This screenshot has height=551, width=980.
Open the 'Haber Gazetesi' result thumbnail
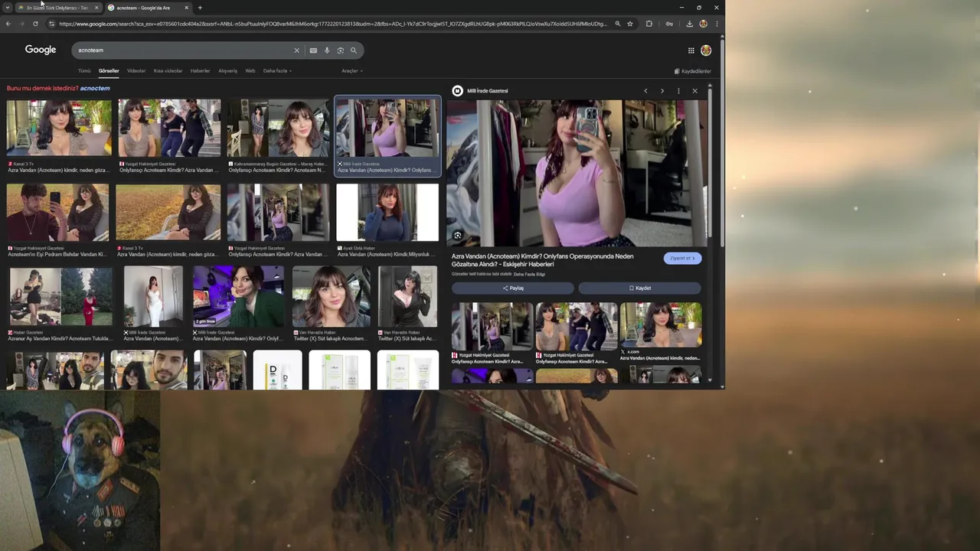pos(60,296)
